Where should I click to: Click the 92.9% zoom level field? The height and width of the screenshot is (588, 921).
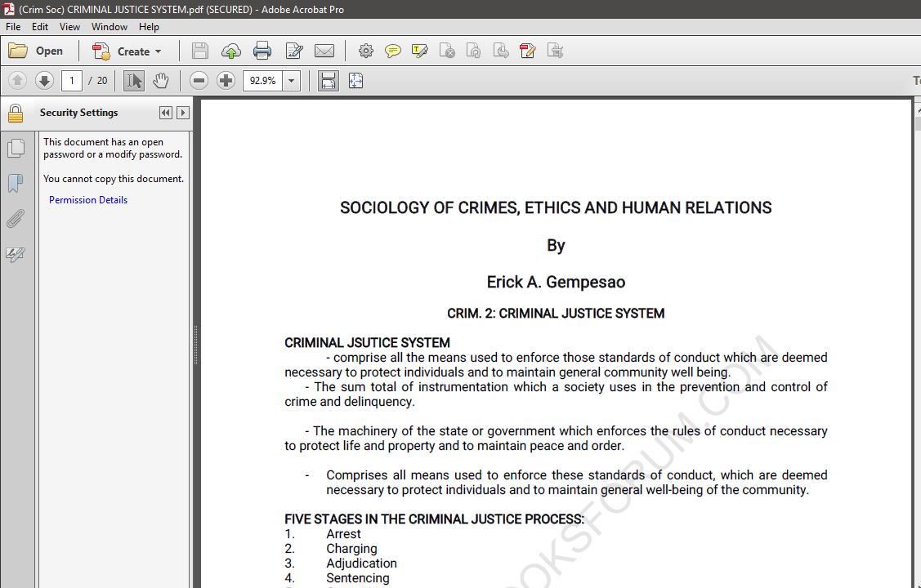pos(262,80)
